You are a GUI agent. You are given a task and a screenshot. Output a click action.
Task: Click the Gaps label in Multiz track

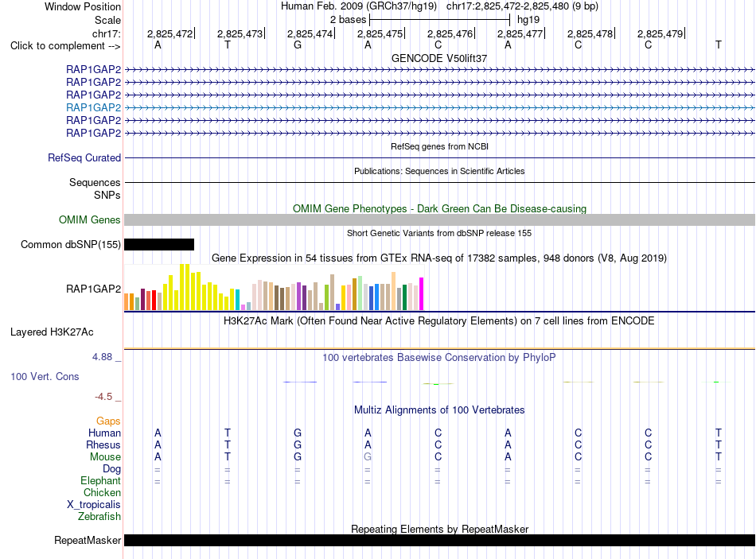(108, 421)
